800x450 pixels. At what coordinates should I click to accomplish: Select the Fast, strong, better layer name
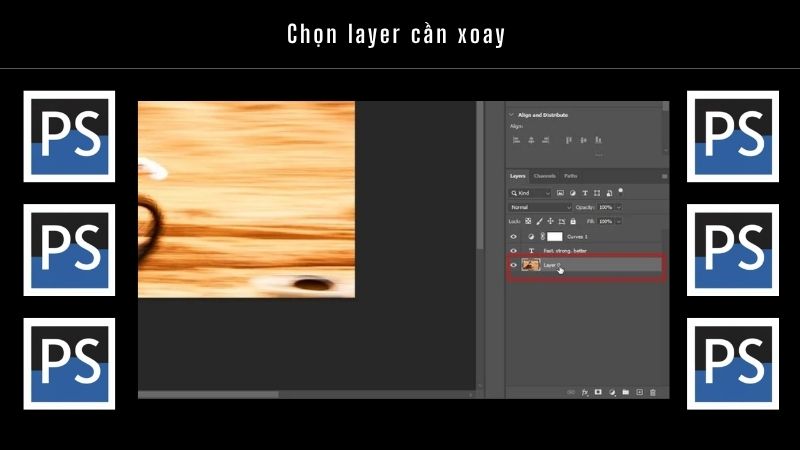coord(565,251)
